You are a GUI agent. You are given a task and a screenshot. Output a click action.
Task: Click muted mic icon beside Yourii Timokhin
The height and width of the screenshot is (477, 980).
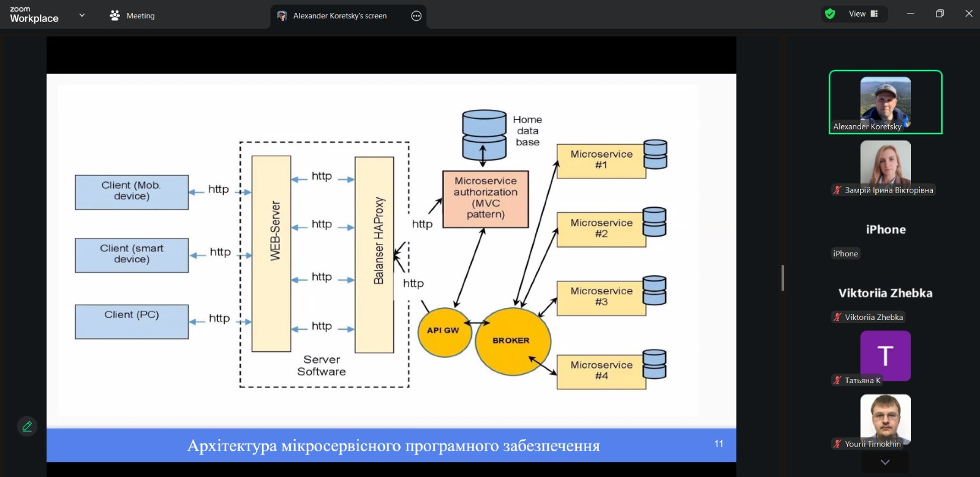[837, 444]
